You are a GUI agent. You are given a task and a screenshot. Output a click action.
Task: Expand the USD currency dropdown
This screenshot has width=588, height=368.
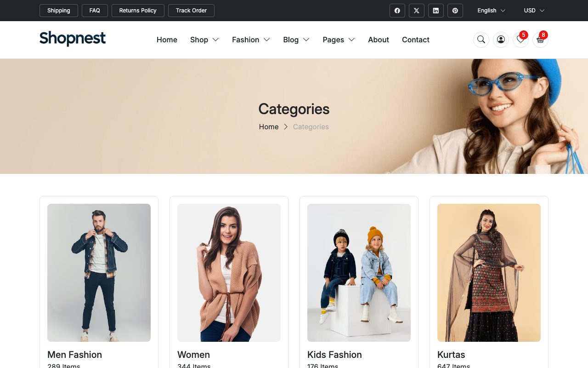tap(534, 11)
